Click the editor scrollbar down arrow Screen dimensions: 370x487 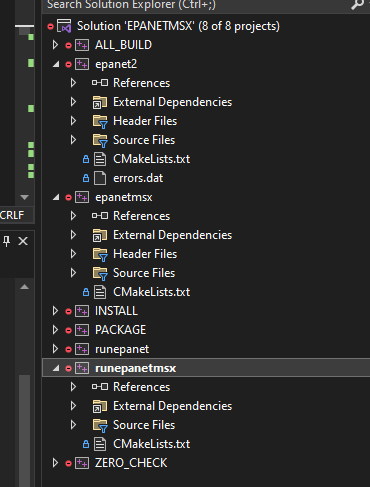(24, 197)
